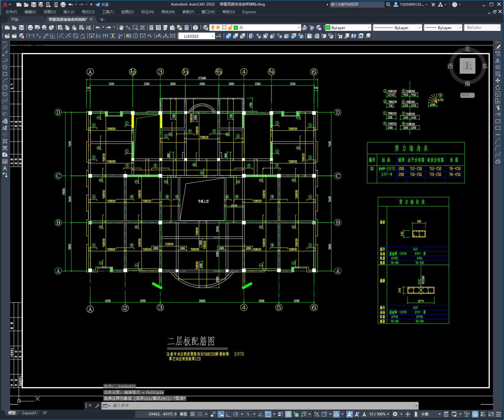
Task: Click the Plot printer icon in quick access toolbar
Action: 63,4
